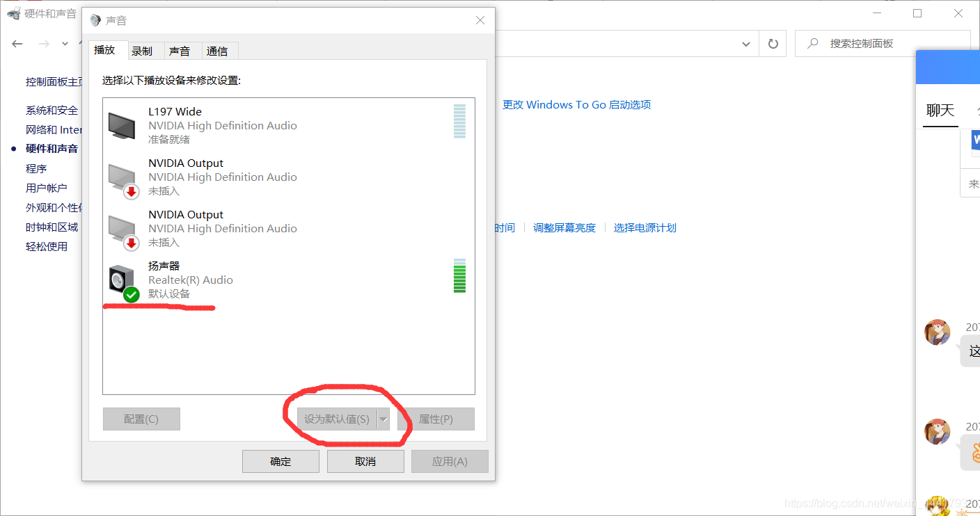980x516 pixels.
Task: Click the search magnifier icon in Control Panel
Action: [813, 43]
